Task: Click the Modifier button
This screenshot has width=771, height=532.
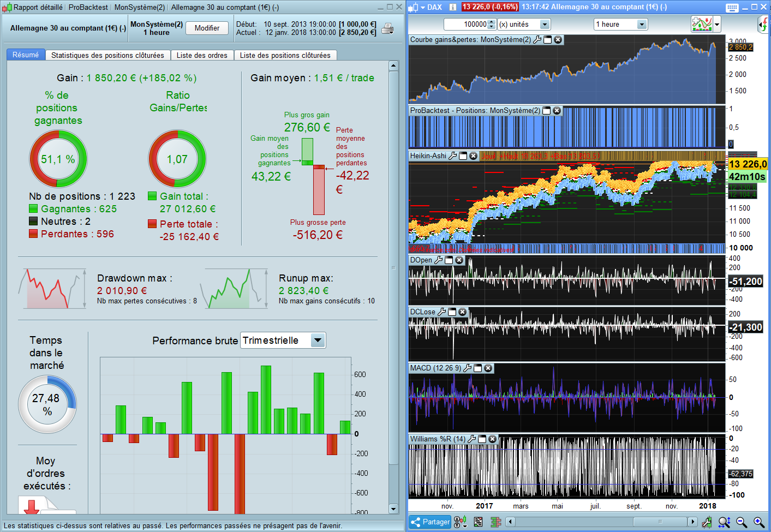Action: tap(207, 28)
